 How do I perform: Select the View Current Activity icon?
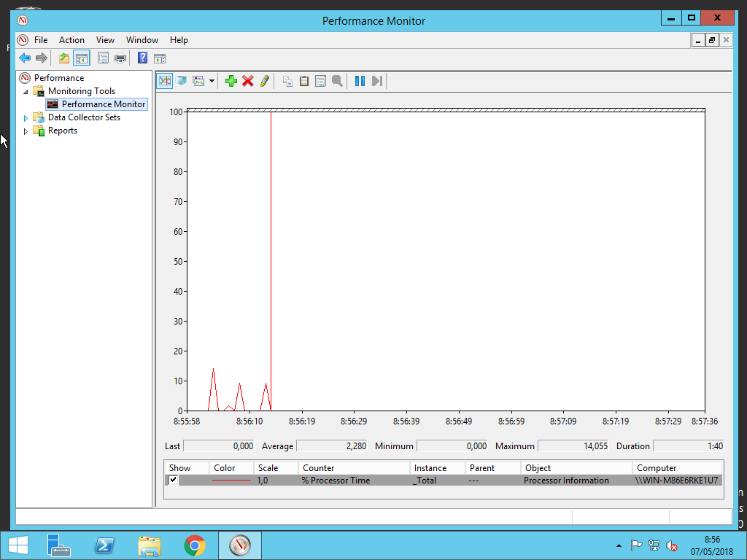click(x=165, y=81)
